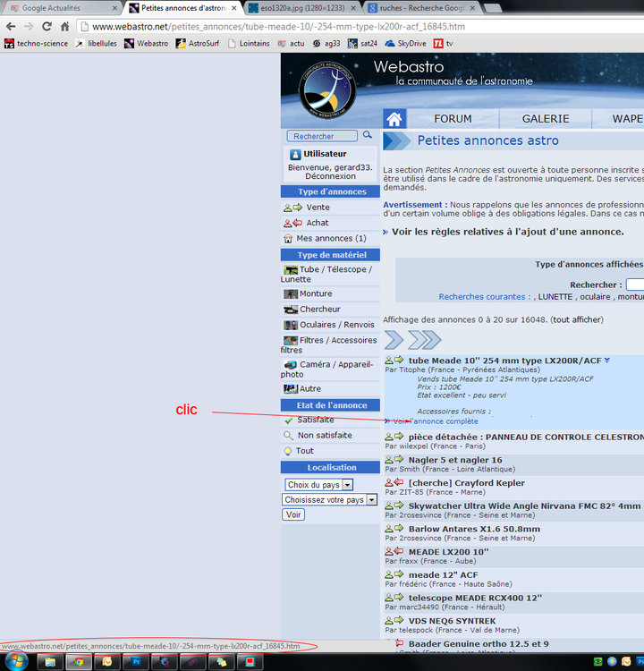This screenshot has height=671, width=644.
Task: Click Déconnexion to log out
Action: click(x=330, y=176)
